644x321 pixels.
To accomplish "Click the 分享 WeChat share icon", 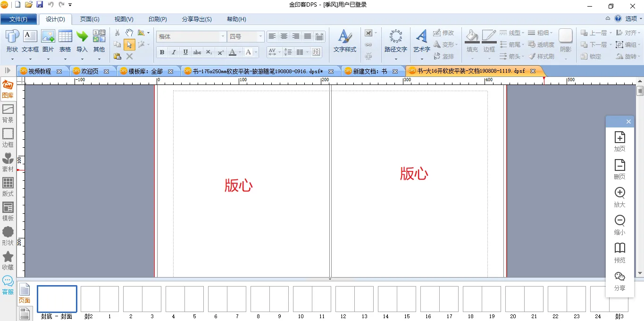I will [620, 276].
